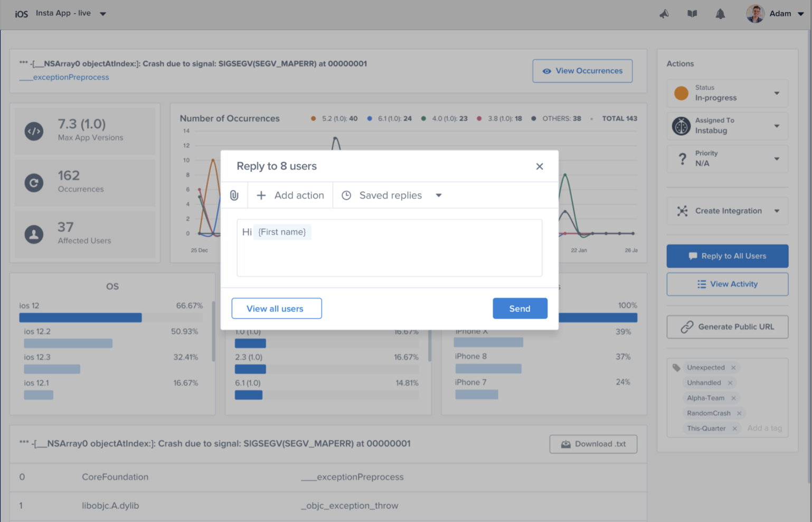Expand the Insta App - live app switcher

(103, 14)
